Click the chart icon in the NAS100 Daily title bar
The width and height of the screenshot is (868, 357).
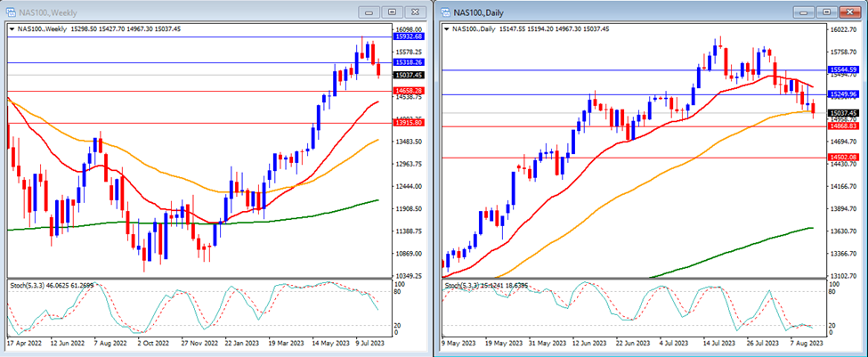[x=446, y=12]
